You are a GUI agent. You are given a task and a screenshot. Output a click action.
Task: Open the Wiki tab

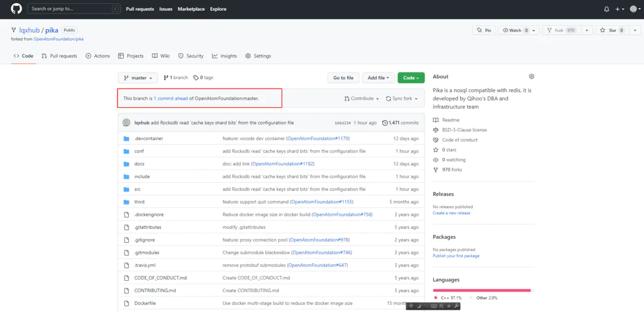pyautogui.click(x=161, y=56)
